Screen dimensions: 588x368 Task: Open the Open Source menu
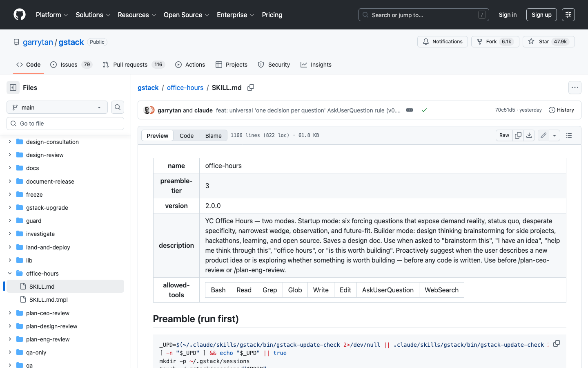[x=187, y=15]
